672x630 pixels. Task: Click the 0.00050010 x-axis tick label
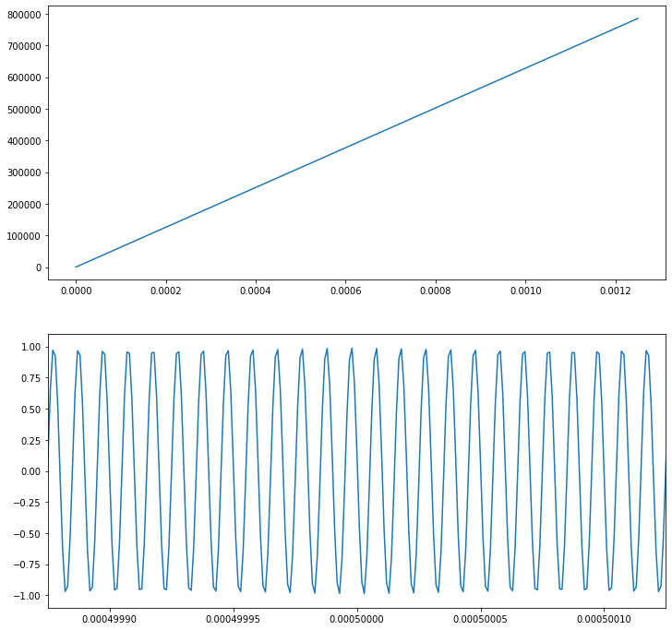[605, 619]
